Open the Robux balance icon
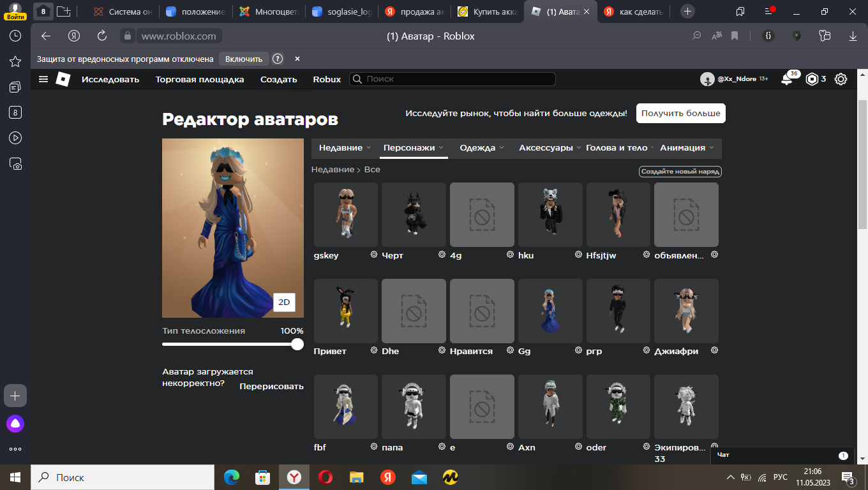The height and width of the screenshot is (490, 868). coord(812,79)
